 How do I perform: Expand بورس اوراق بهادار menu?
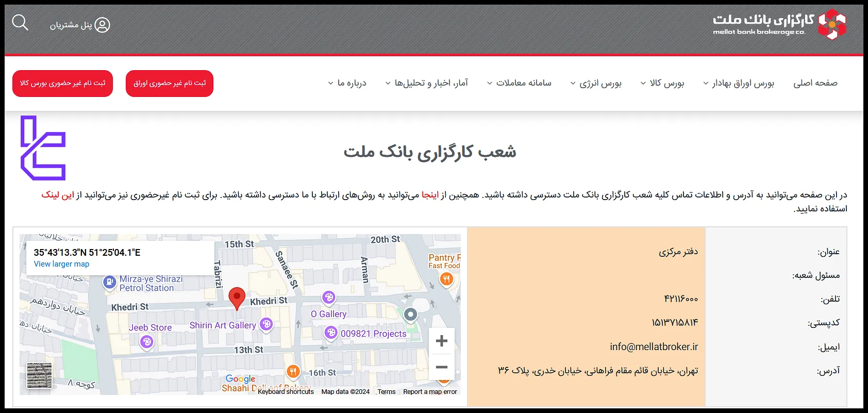pyautogui.click(x=739, y=83)
